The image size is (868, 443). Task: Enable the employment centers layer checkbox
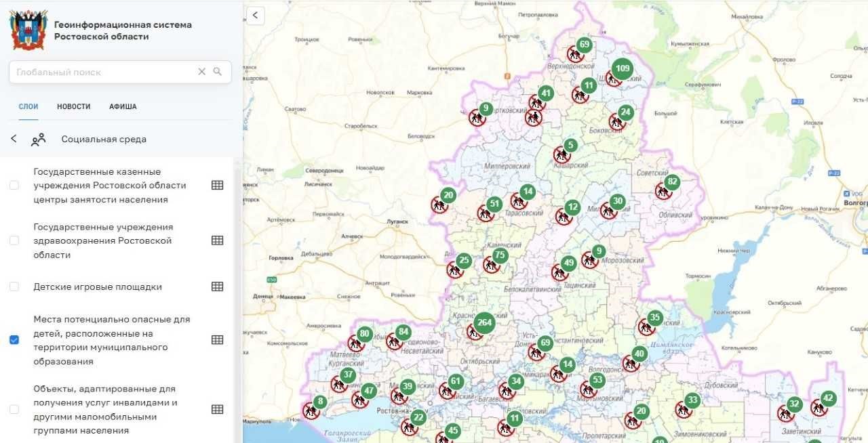[14, 186]
